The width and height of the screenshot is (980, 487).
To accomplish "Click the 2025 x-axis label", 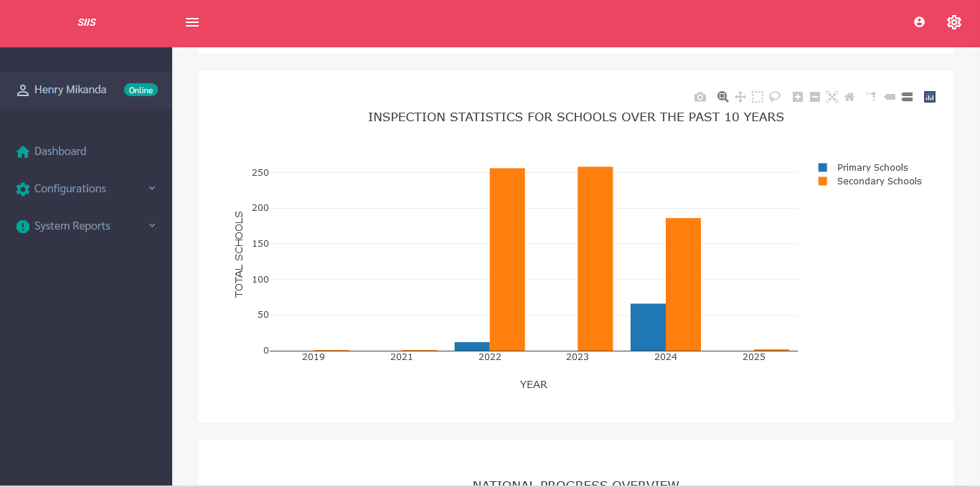I will tap(754, 356).
